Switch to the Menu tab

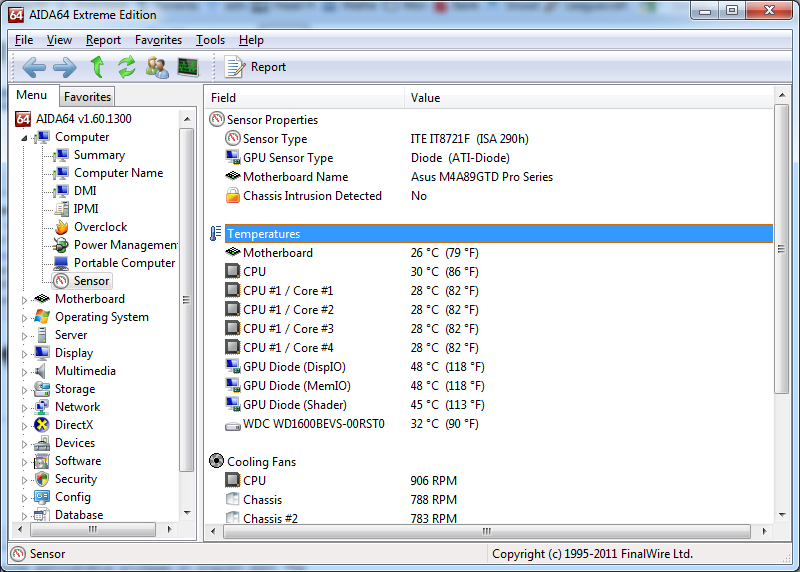click(32, 95)
